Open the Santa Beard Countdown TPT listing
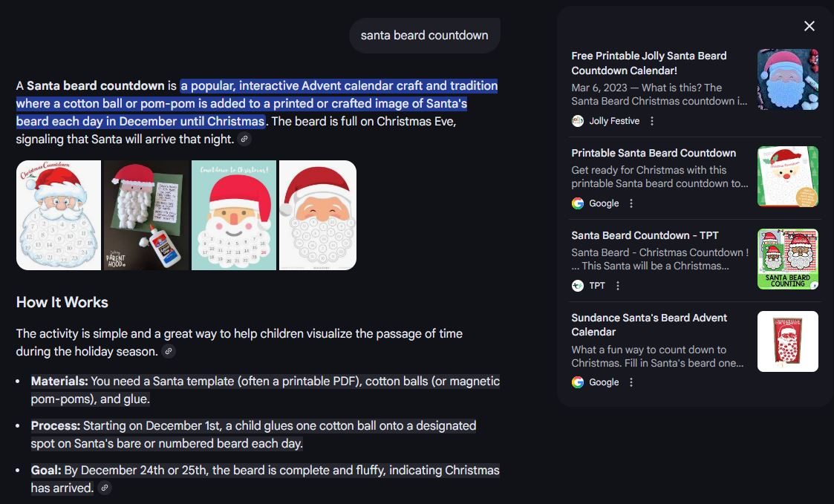834x504 pixels. point(644,235)
